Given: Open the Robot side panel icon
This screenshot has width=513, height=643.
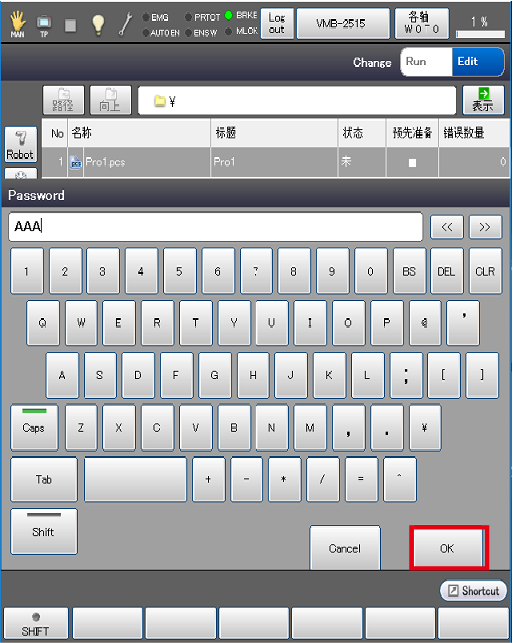Looking at the screenshot, I should [21, 144].
